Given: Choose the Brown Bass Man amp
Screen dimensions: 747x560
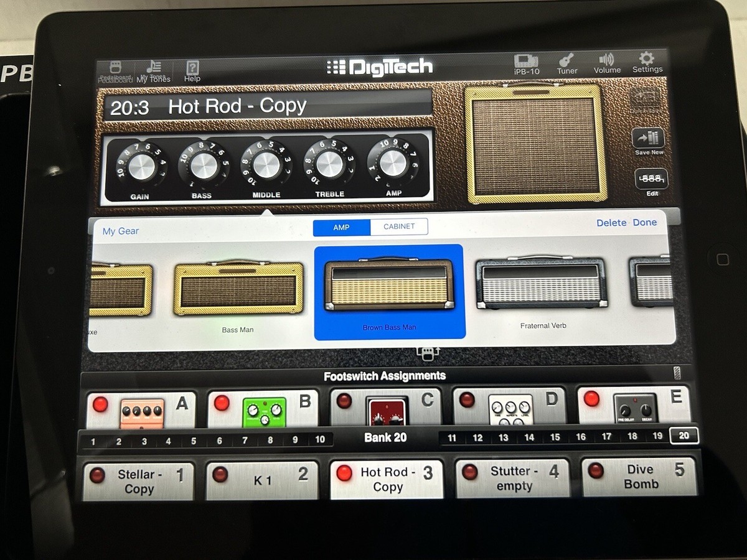Looking at the screenshot, I should 390,292.
